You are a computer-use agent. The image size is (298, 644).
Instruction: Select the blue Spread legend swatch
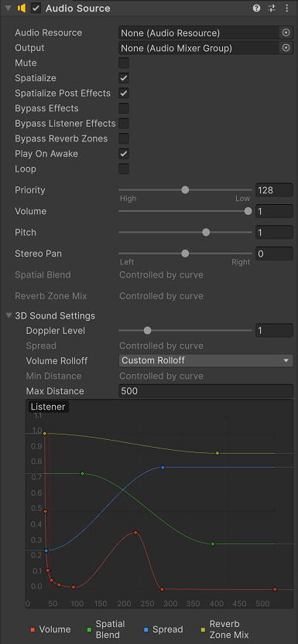pos(146,629)
